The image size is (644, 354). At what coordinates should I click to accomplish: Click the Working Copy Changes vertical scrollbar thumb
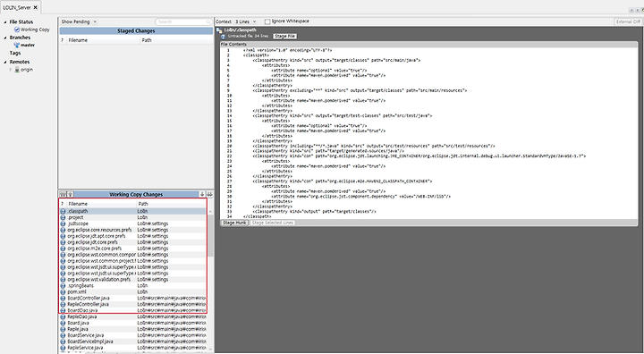[x=211, y=235]
